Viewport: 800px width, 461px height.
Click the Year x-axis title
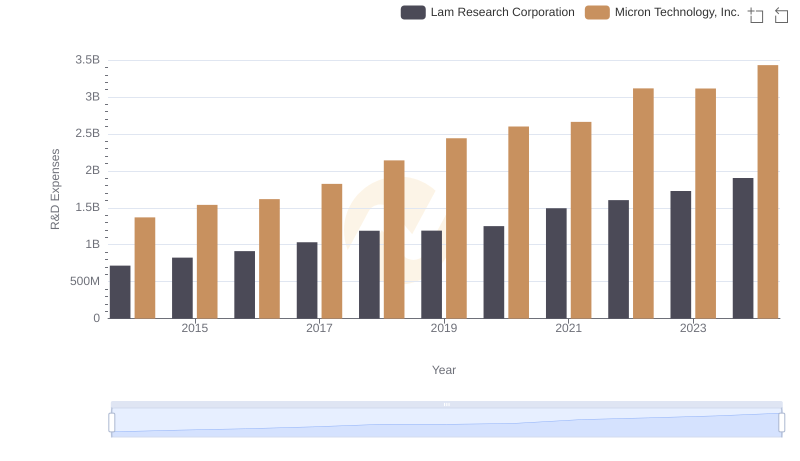[x=444, y=370]
